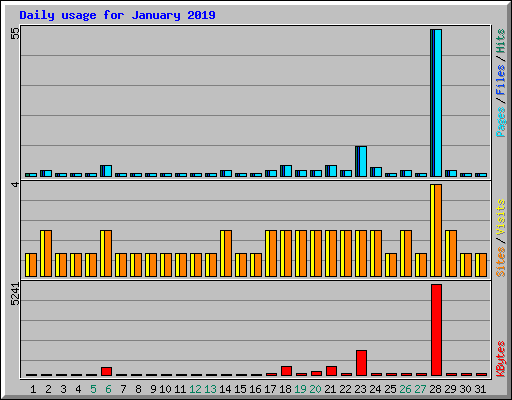This screenshot has height=400, width=512.
Task: Click the '4' middle axis value
Action: coord(15,184)
